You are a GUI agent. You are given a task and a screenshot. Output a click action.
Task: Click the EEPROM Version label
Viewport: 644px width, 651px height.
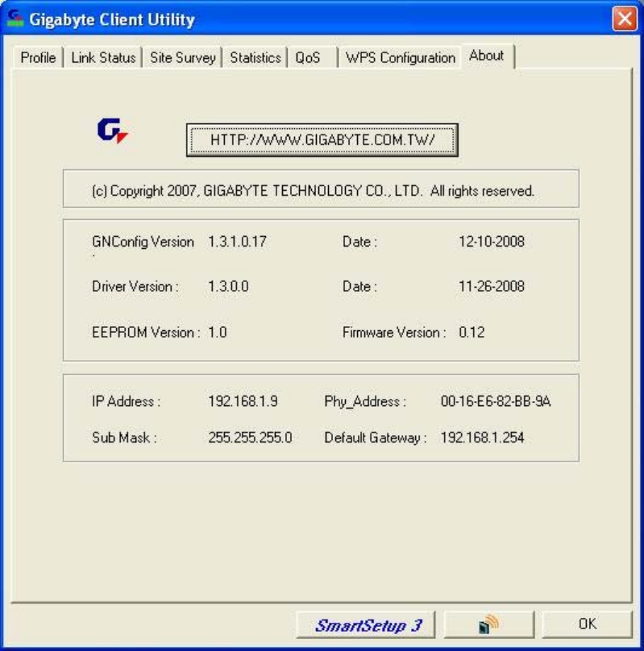pos(146,332)
